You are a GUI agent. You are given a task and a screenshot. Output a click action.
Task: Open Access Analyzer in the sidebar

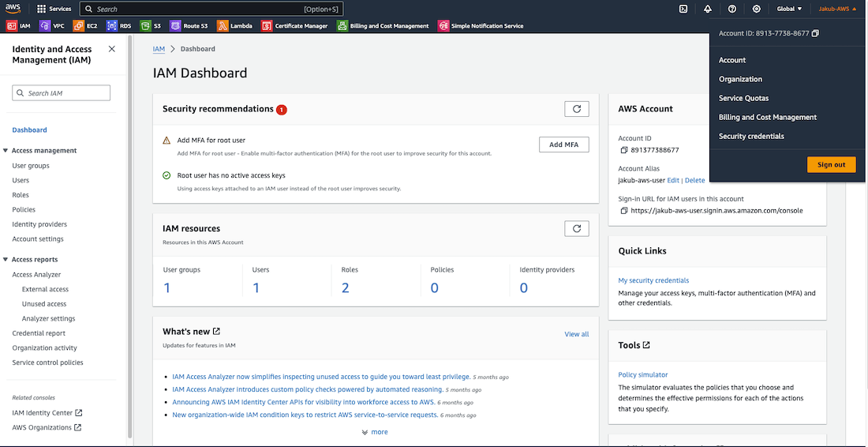point(36,274)
